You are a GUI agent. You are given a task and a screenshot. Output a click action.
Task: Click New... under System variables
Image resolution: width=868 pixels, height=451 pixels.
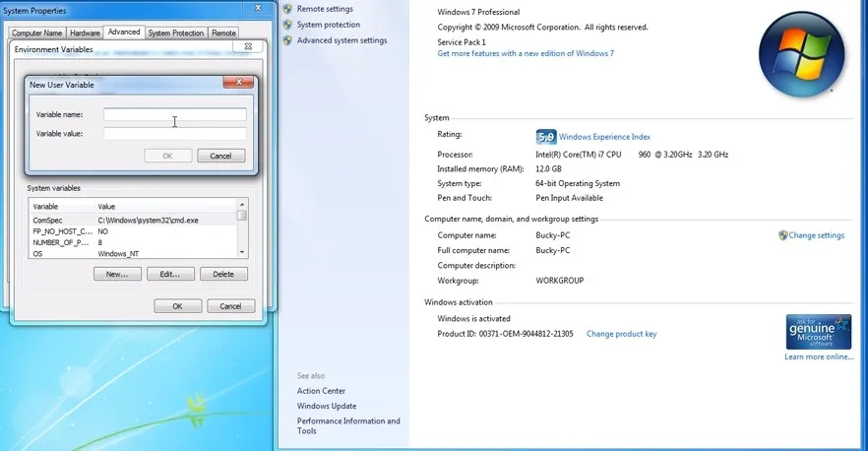tap(117, 275)
